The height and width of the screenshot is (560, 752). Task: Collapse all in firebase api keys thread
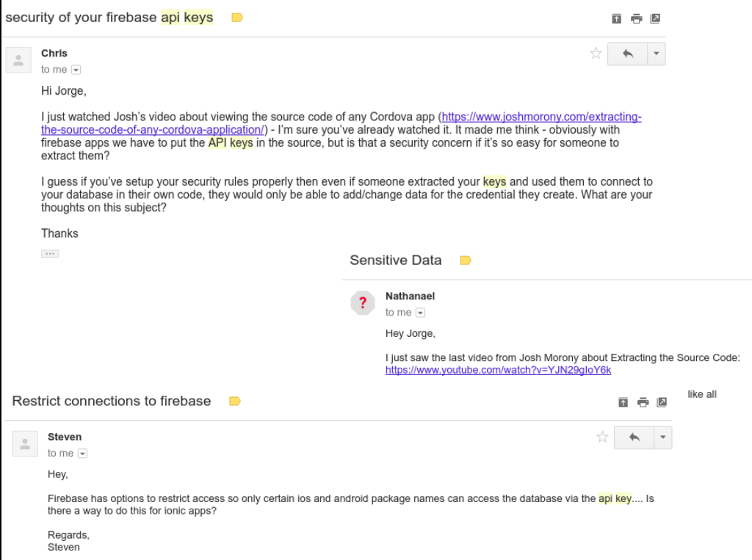point(618,18)
